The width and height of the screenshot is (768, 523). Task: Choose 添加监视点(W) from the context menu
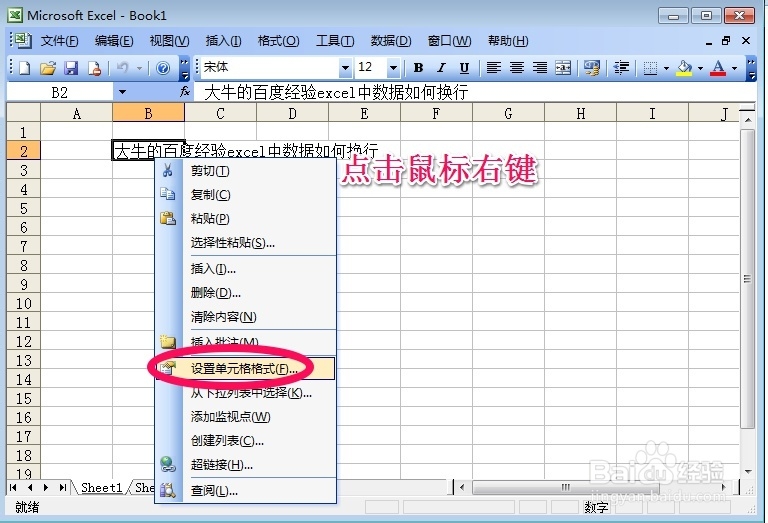point(245,417)
